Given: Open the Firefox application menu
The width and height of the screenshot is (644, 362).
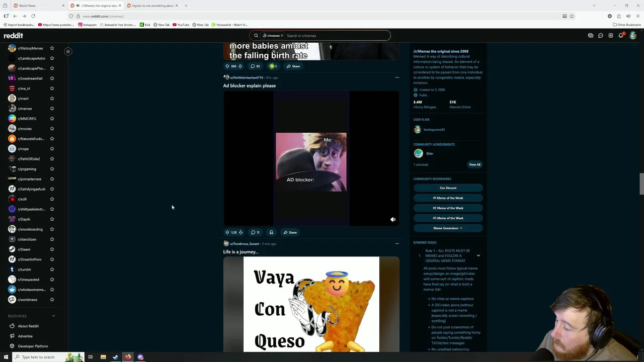Looking at the screenshot, I should click(637, 16).
